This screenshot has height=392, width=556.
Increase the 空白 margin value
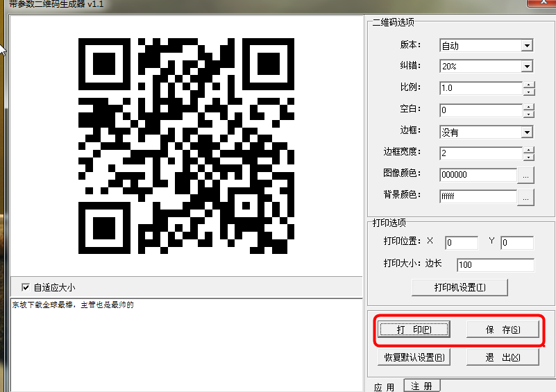click(529, 107)
